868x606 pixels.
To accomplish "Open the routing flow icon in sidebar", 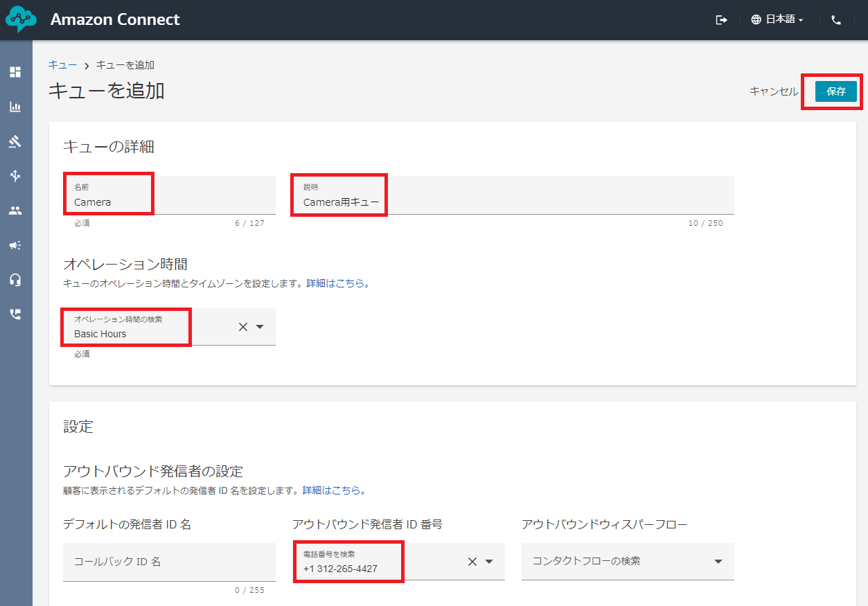I will [15, 176].
